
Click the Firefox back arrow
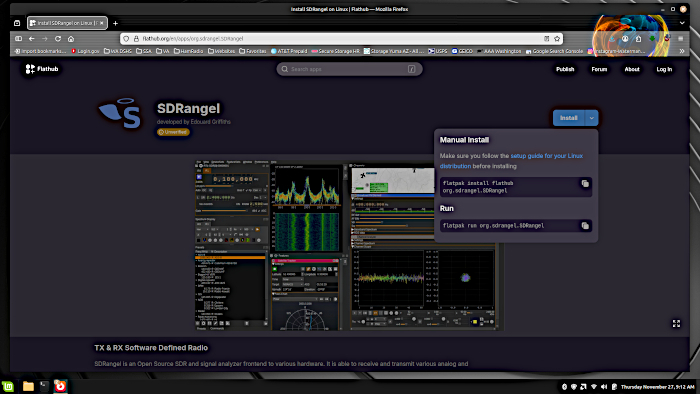[31, 39]
